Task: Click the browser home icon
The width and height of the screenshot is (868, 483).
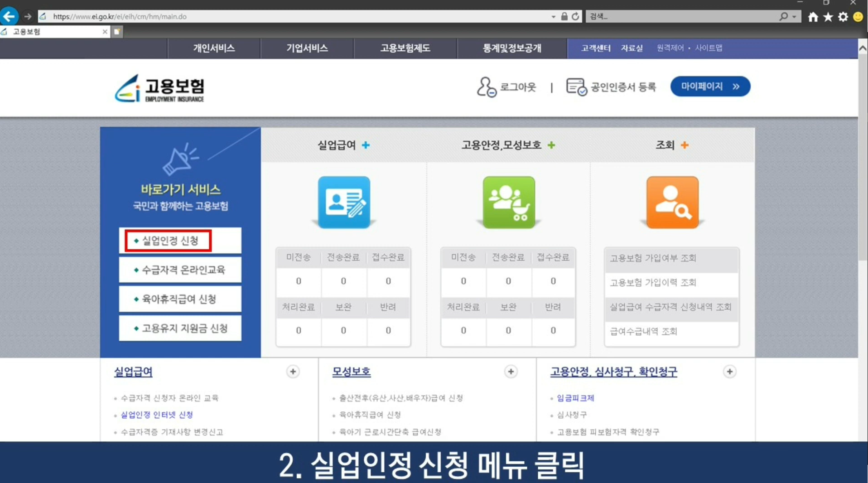Action: pyautogui.click(x=813, y=17)
